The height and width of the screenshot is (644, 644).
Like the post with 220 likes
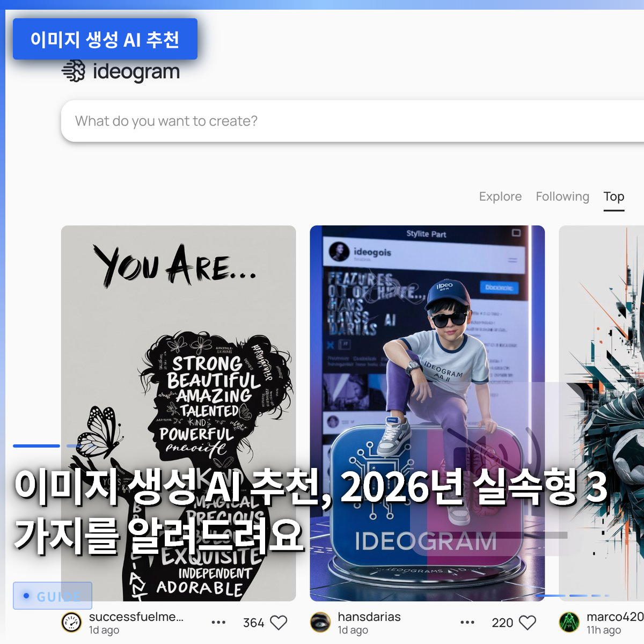[x=528, y=623]
